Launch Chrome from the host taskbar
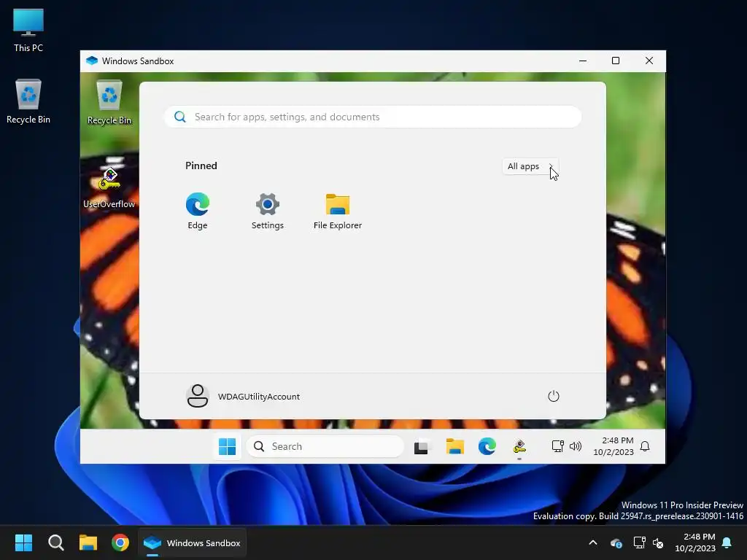The height and width of the screenshot is (560, 747). tap(120, 542)
